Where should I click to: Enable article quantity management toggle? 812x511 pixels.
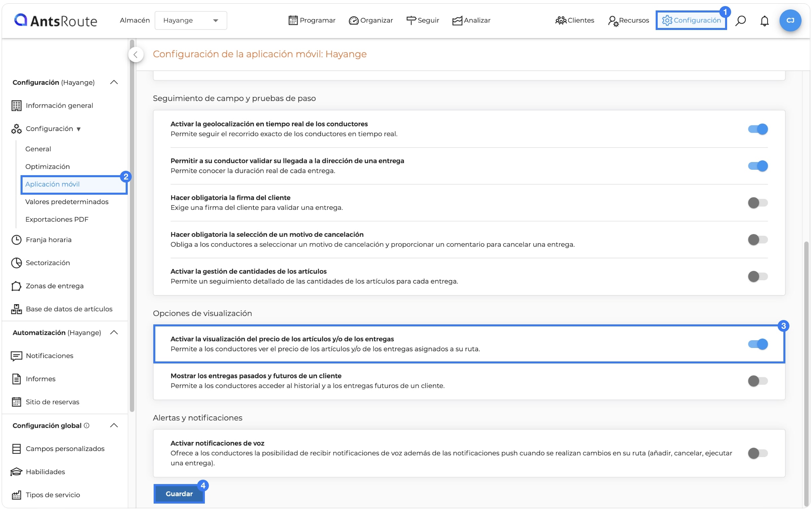[x=758, y=277]
